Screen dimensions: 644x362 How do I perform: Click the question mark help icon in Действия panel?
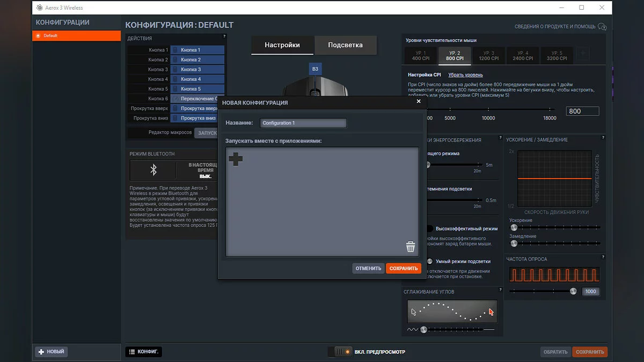point(224,36)
